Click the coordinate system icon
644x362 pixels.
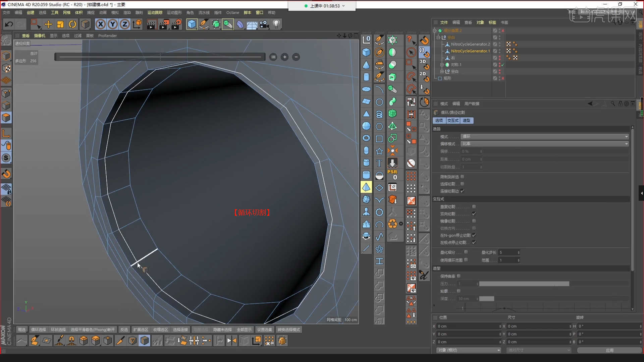(x=137, y=24)
